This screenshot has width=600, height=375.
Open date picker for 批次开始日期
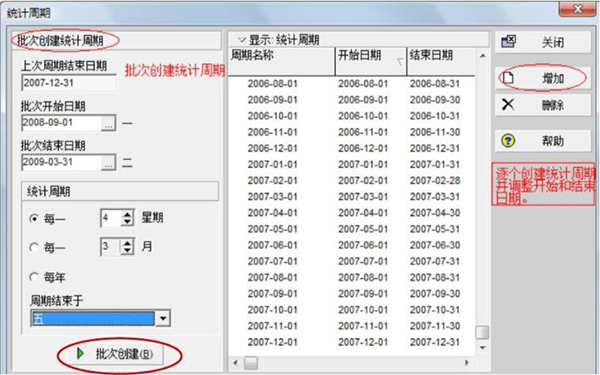coord(109,123)
